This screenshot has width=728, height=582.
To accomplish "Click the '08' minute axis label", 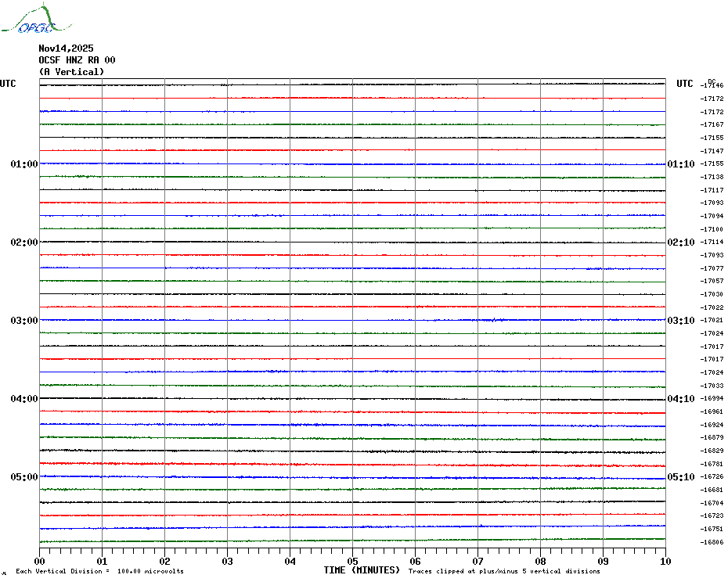I will click(x=540, y=561).
